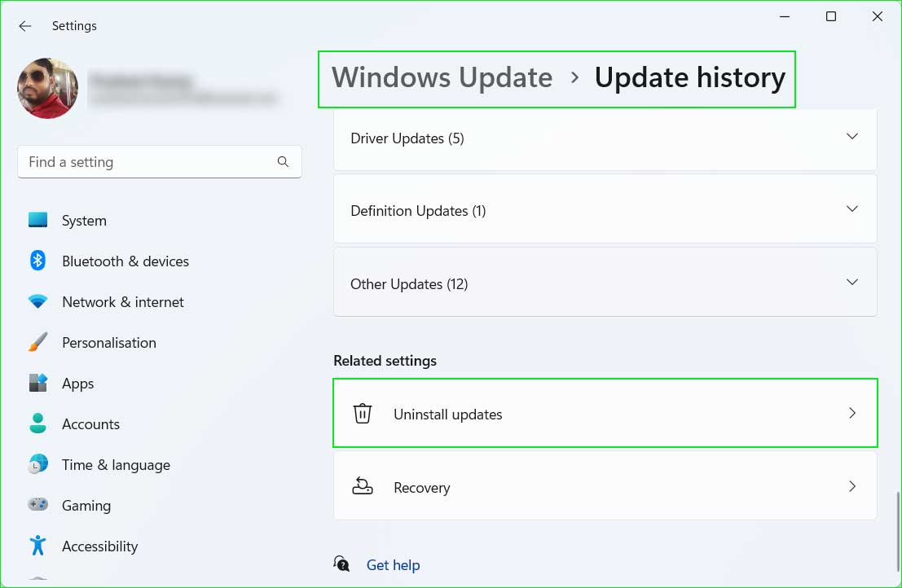
Task: Select the System label in the sidebar
Action: tap(84, 221)
